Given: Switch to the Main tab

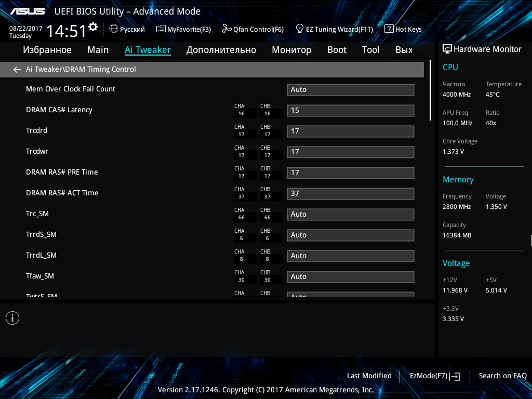Looking at the screenshot, I should pyautogui.click(x=98, y=50).
